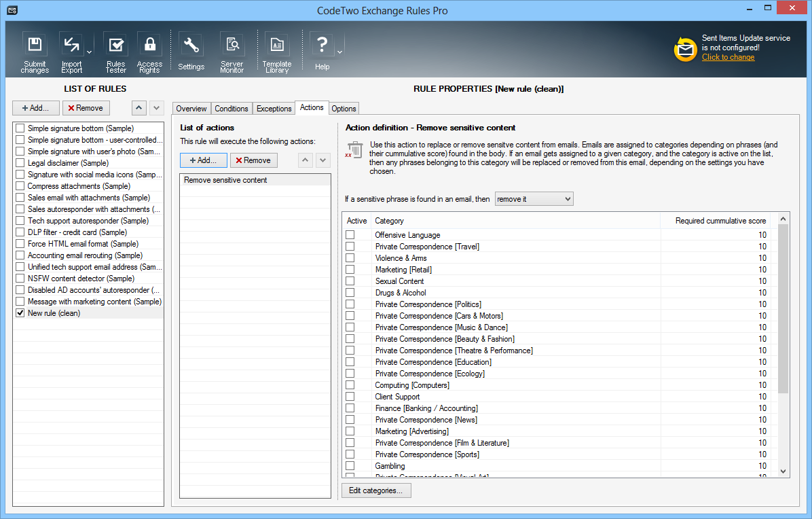
Task: Switch to the Overview tab
Action: click(191, 108)
